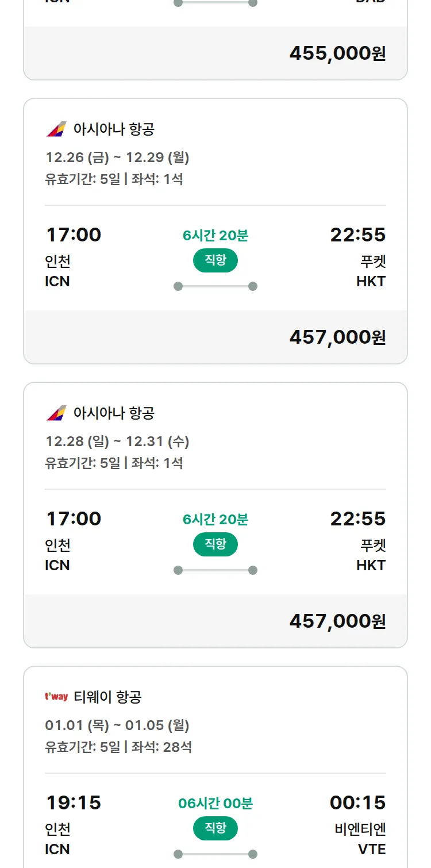Viewport: 431px width, 868px height.
Task: Tap 22:55 arrival on the 12.28 card
Action: 357,519
